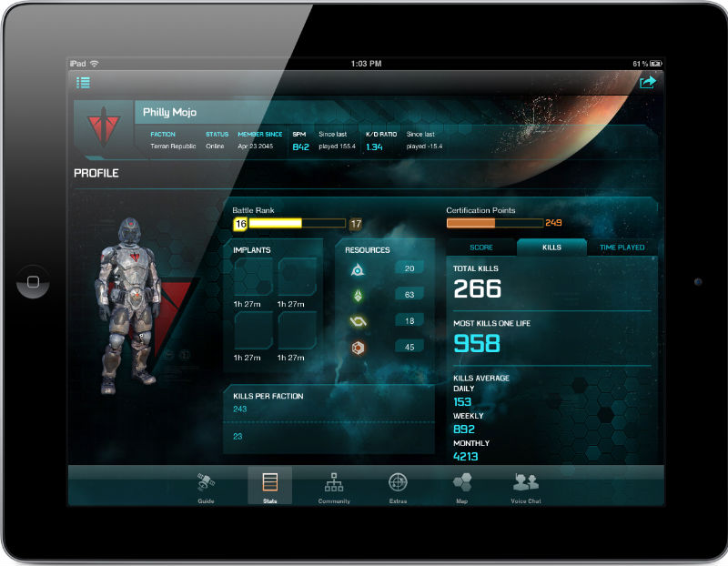Select the Kills tab
Viewport: 728px width, 566px height.
pyautogui.click(x=551, y=248)
